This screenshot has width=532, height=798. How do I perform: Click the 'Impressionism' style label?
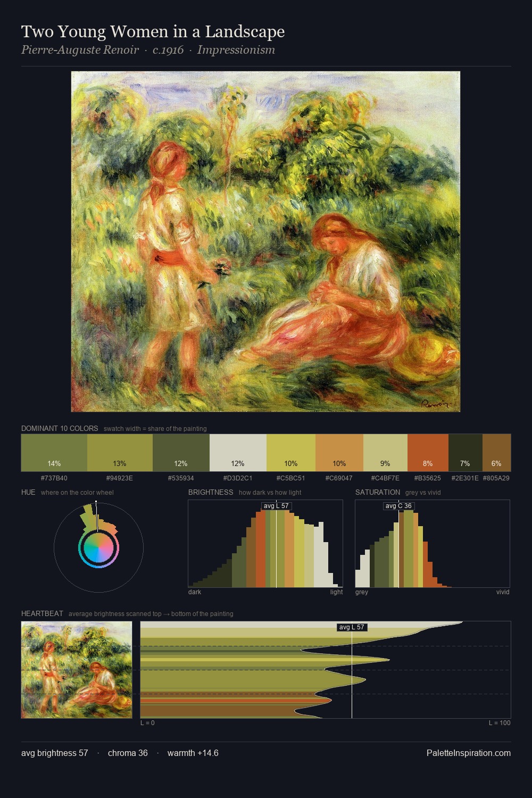(236, 50)
